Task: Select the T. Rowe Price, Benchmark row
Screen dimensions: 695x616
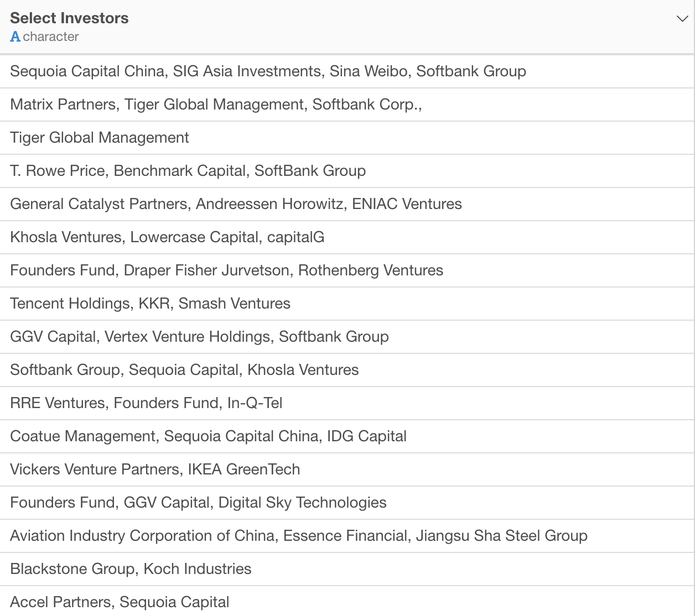Action: click(347, 171)
